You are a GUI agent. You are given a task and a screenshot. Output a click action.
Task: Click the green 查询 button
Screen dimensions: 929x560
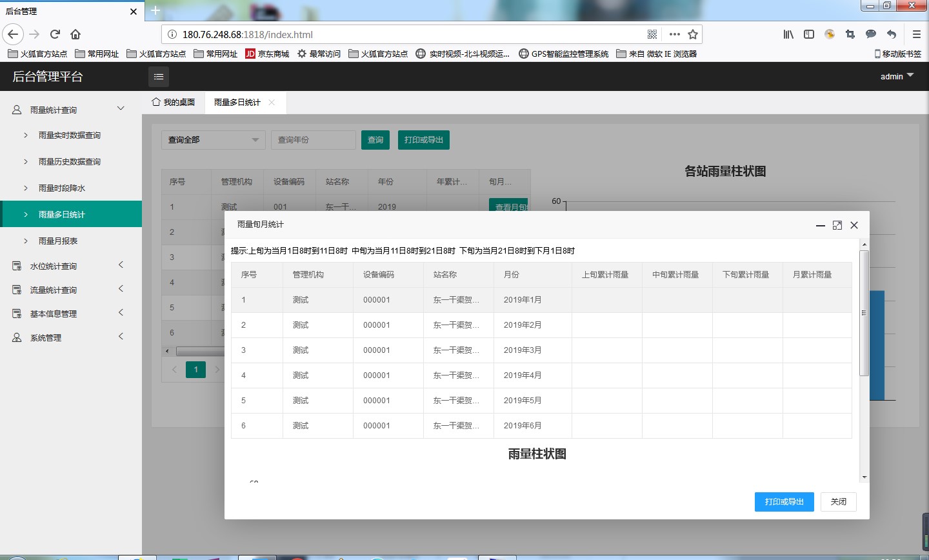375,140
